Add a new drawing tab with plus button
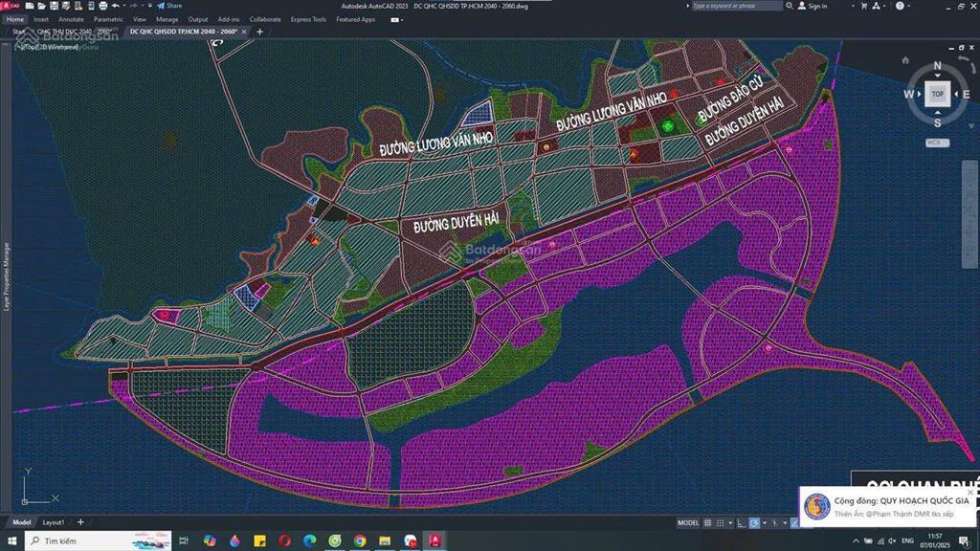This screenshot has height=551, width=980. (260, 32)
